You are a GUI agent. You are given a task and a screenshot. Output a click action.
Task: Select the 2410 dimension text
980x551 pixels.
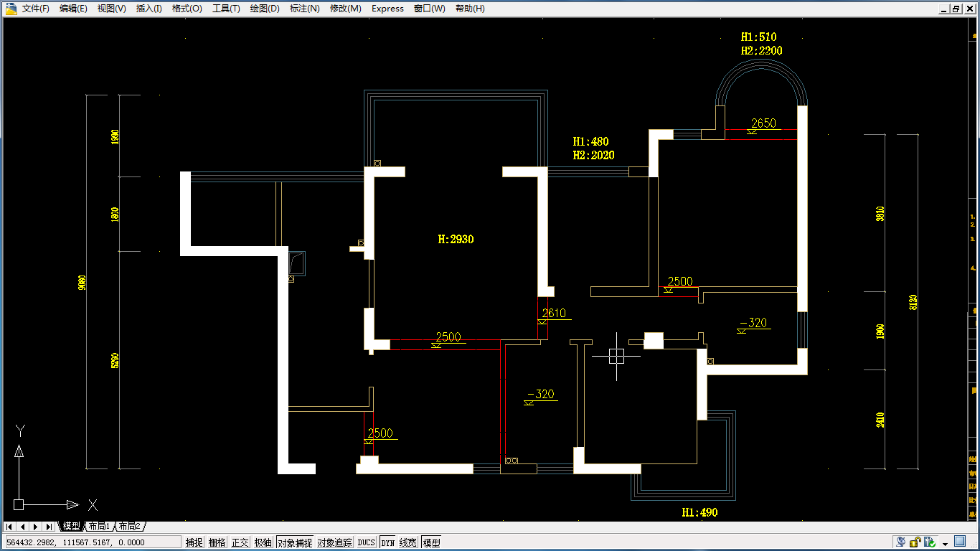point(880,419)
